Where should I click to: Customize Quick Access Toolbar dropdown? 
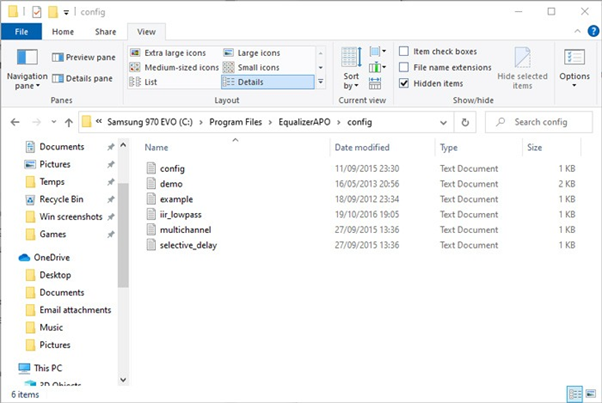pyautogui.click(x=66, y=13)
